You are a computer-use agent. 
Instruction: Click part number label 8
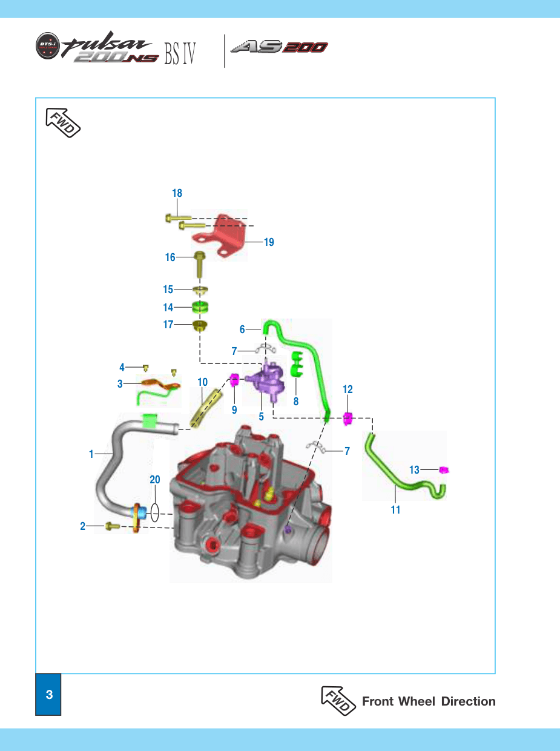click(x=296, y=401)
